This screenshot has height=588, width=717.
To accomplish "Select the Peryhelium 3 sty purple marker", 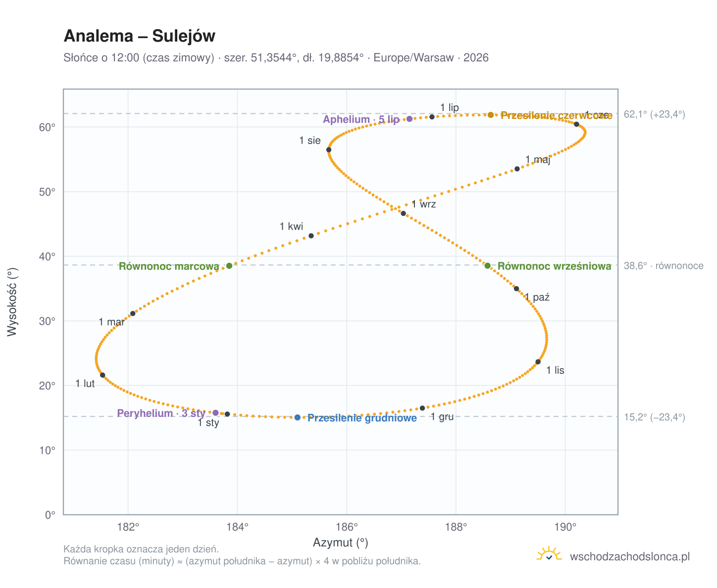I will tap(215, 413).
